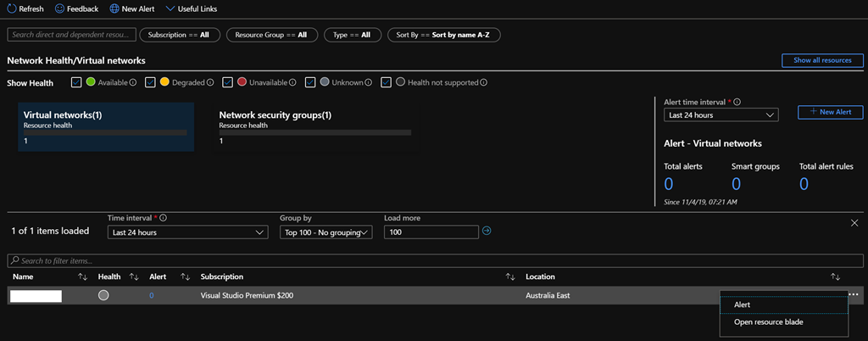Screen dimensions: 868x341
Task: Click the load more arrow icon
Action: point(487,231)
